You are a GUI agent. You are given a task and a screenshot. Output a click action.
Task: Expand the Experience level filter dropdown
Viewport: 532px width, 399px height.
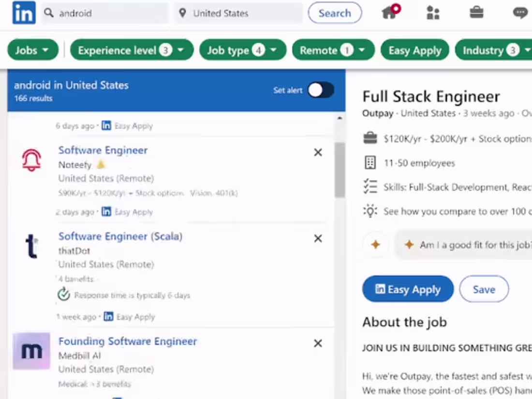[132, 50]
